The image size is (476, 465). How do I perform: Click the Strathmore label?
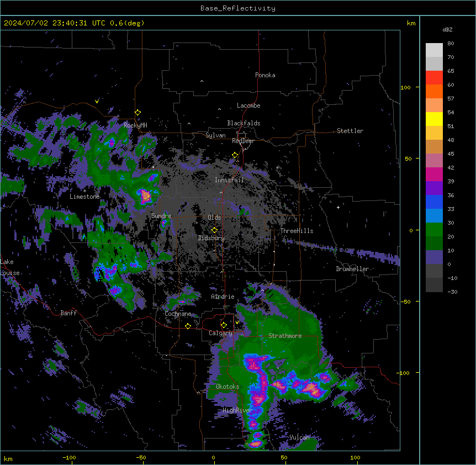click(x=285, y=336)
